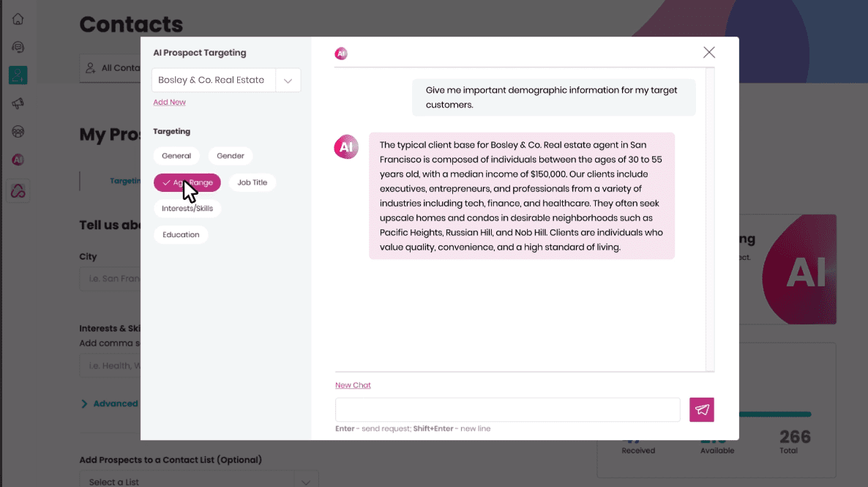
Task: Start a New Chat via link
Action: [x=353, y=385]
